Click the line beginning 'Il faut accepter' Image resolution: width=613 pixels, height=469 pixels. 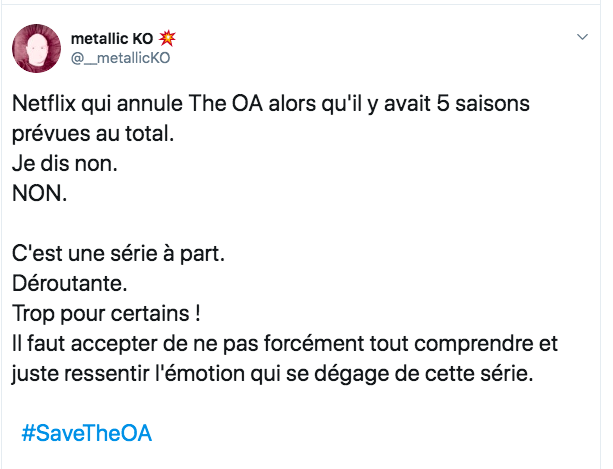(x=285, y=344)
